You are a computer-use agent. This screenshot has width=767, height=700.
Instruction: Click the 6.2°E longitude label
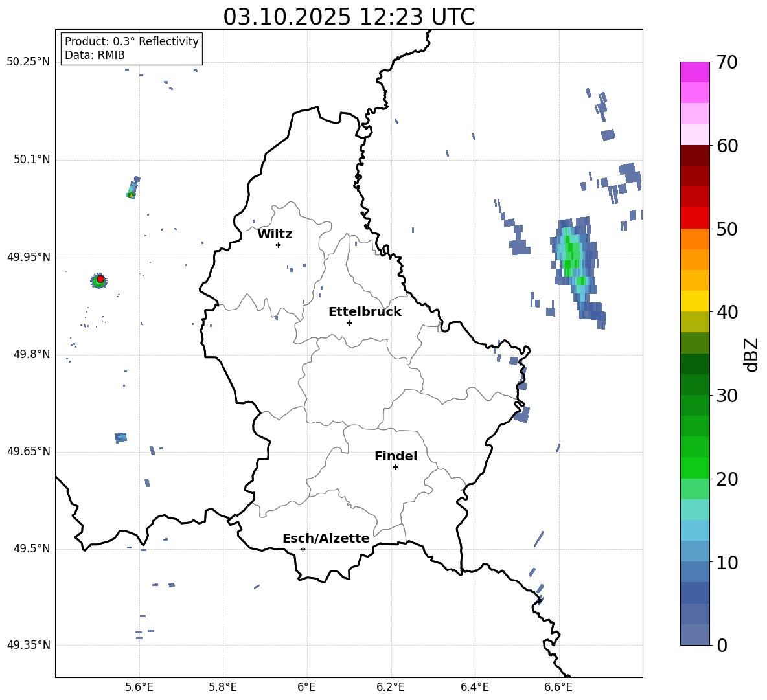[391, 687]
